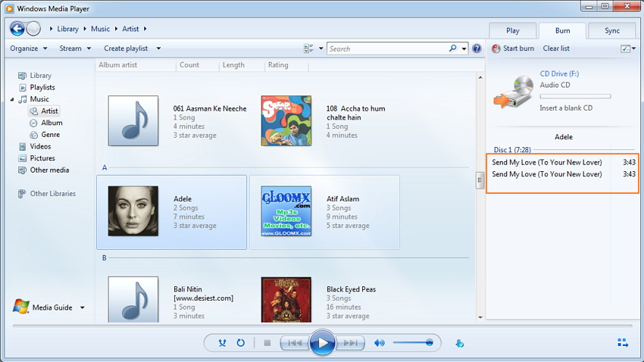Click the Library icon in sidebar
644x362 pixels.
pyautogui.click(x=22, y=76)
